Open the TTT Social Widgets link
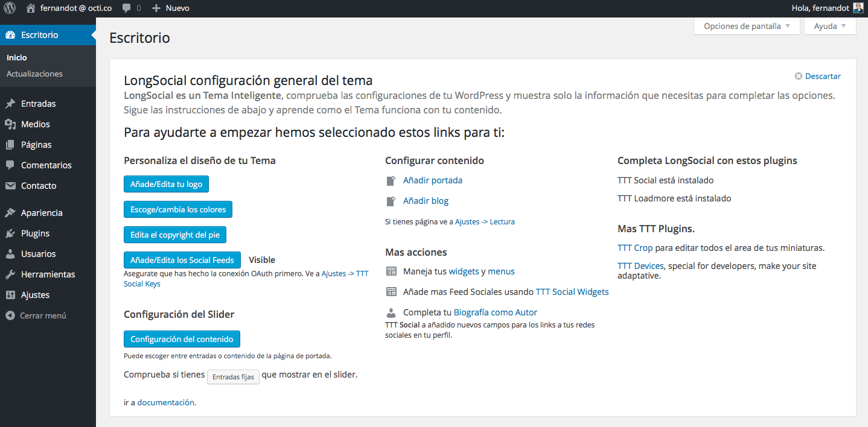This screenshot has height=427, width=868. pos(572,292)
